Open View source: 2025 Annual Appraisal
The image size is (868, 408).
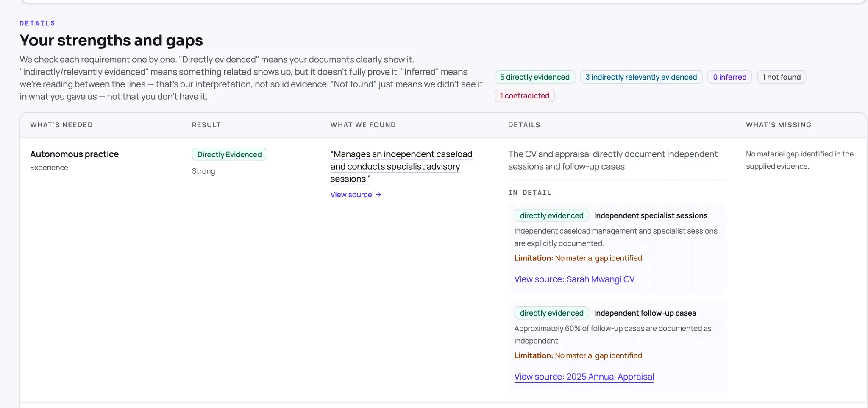click(x=584, y=377)
